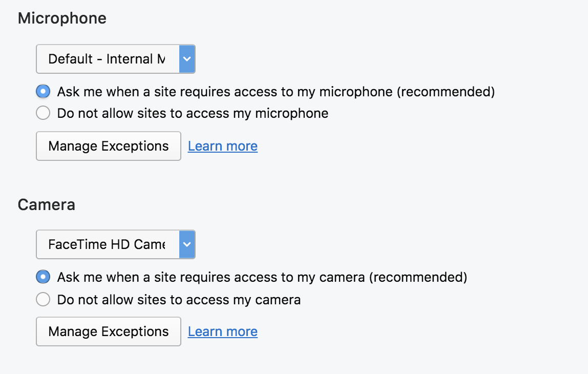Select the "Ask me" microphone access radio button

[x=43, y=92]
